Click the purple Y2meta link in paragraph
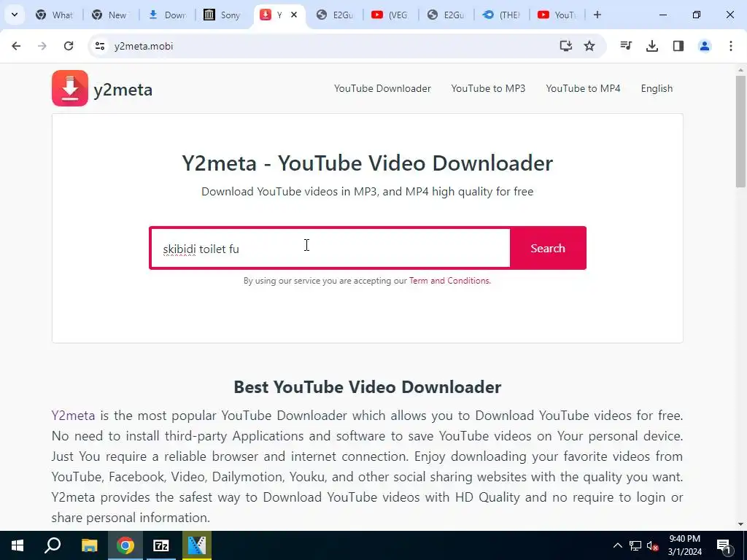 [74, 415]
